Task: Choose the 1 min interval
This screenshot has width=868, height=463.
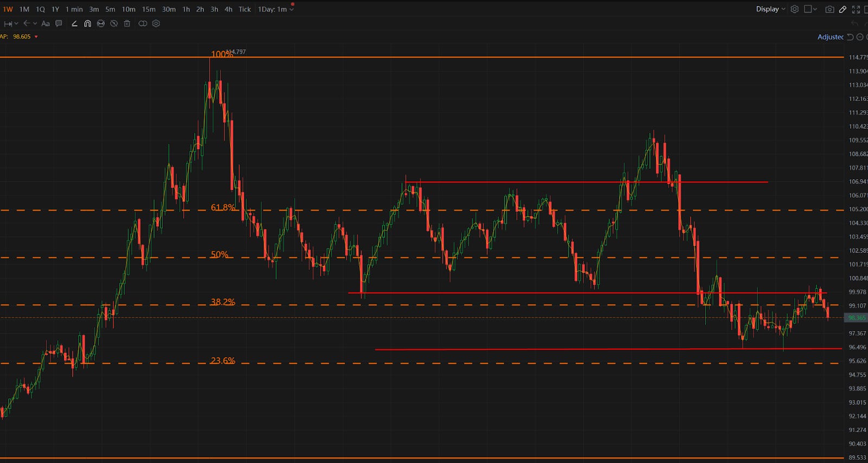Action: point(74,9)
